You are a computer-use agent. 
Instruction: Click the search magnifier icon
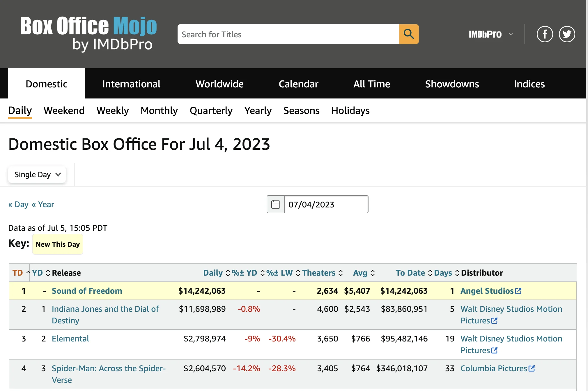tap(409, 34)
